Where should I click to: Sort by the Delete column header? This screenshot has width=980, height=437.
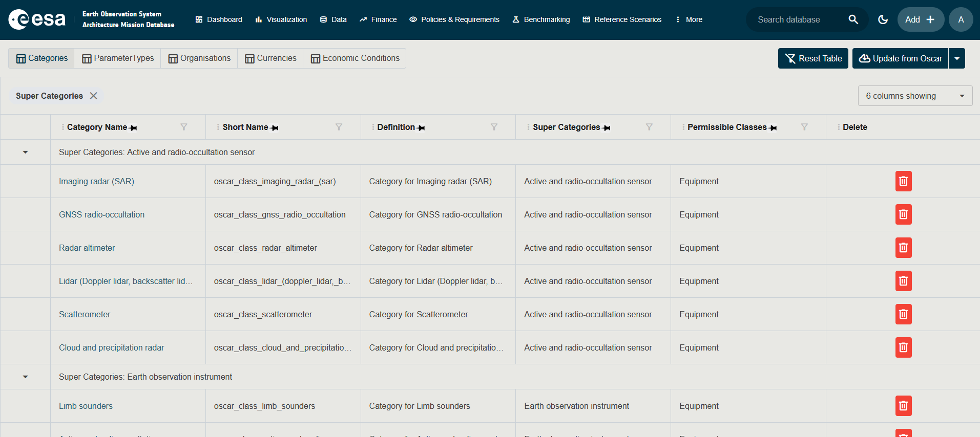coord(854,127)
